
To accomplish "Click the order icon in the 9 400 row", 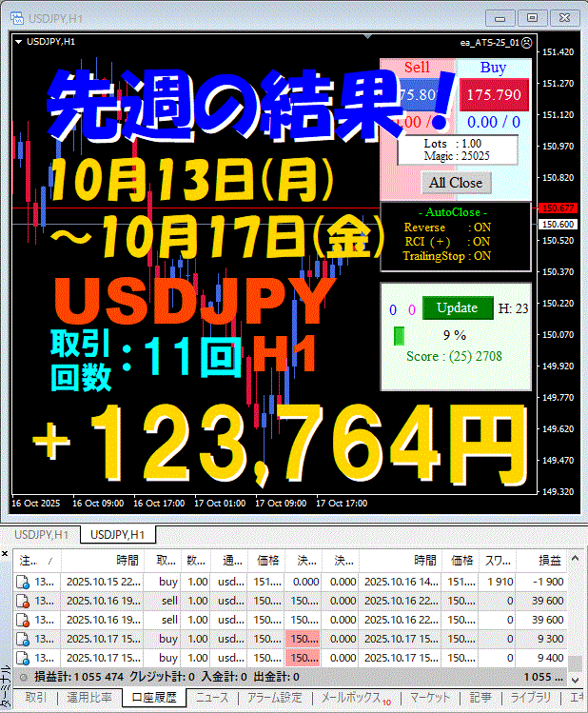I will pyautogui.click(x=23, y=659).
